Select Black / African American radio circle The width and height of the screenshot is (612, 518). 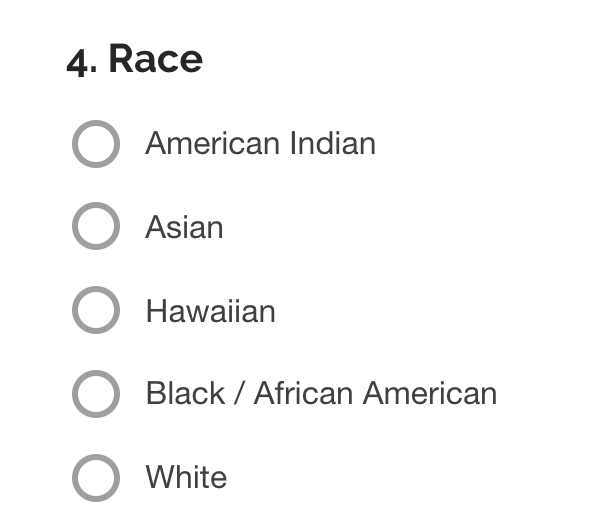point(96,394)
